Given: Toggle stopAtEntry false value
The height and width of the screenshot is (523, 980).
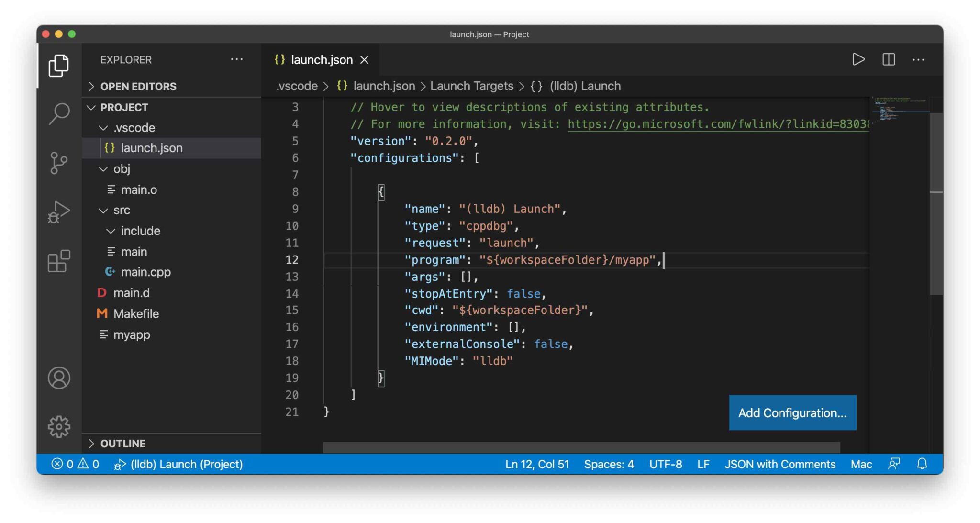Looking at the screenshot, I should coord(523,294).
